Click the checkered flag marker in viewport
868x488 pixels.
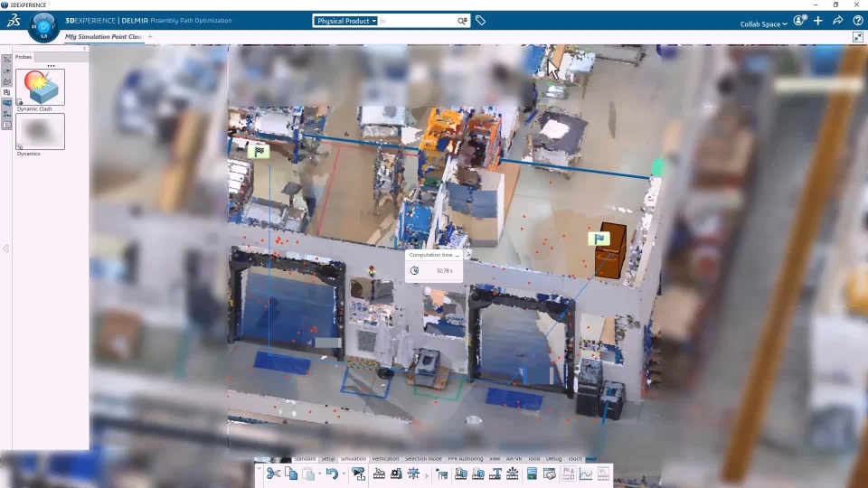pyautogui.click(x=259, y=151)
